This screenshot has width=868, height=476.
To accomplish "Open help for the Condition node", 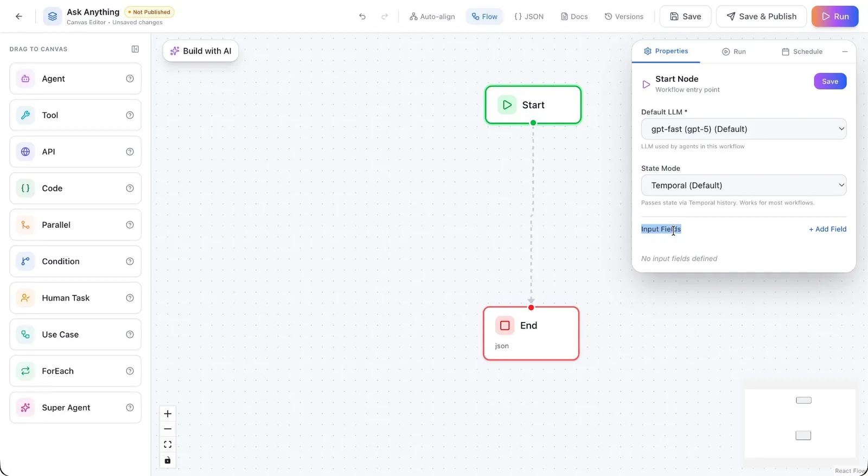I will click(x=130, y=261).
